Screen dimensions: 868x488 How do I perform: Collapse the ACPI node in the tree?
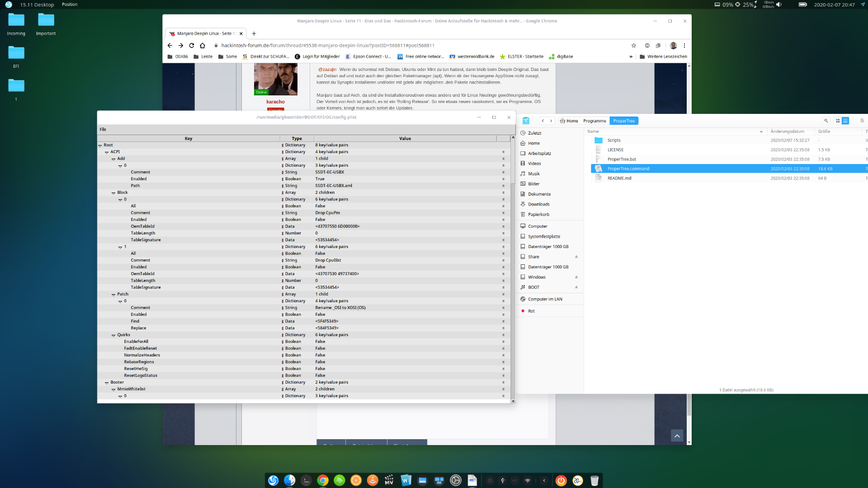point(107,152)
